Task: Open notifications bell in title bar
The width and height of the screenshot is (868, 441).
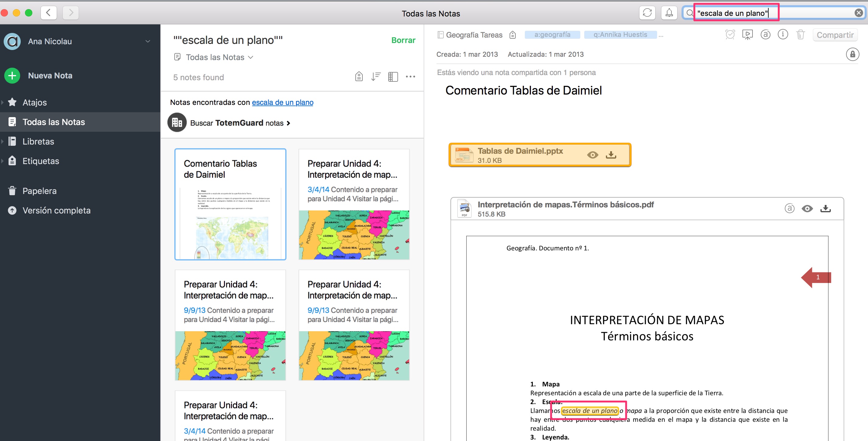Action: [669, 13]
